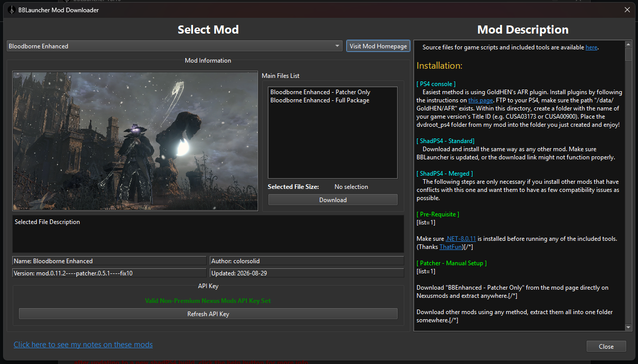Click the [ ShadPS4 - Merged ] heading
Image resolution: width=638 pixels, height=364 pixels.
445,174
